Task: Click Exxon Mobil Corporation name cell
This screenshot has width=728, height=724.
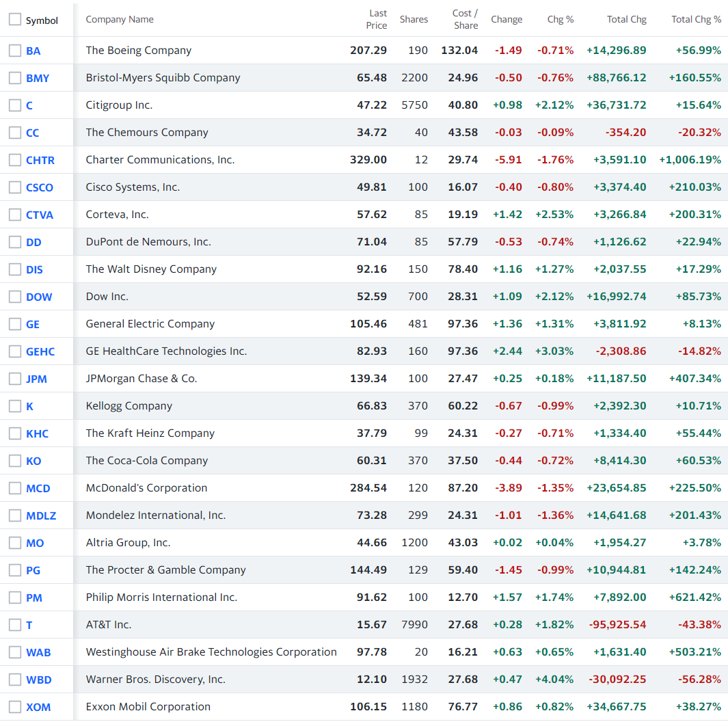Action: click(148, 707)
